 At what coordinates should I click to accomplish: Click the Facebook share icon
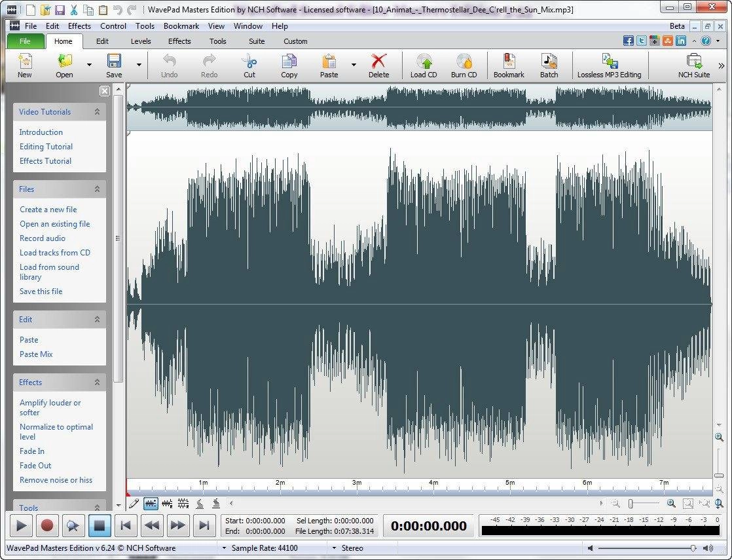629,41
